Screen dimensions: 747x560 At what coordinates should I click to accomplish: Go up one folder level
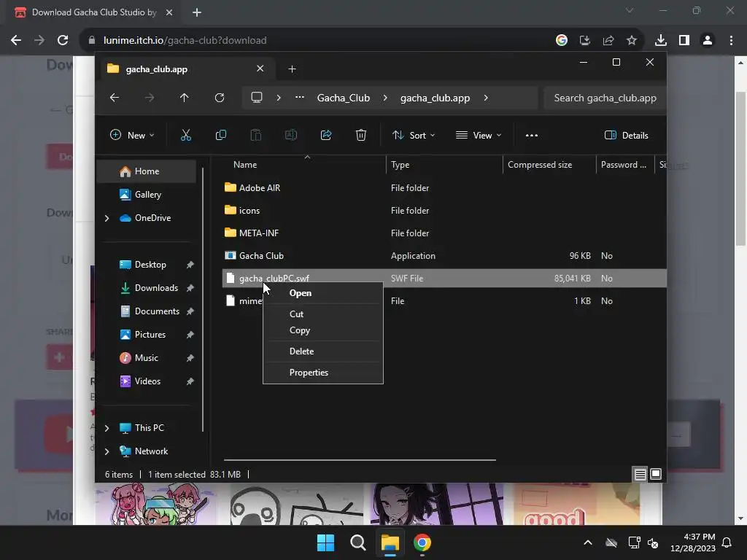pos(185,98)
